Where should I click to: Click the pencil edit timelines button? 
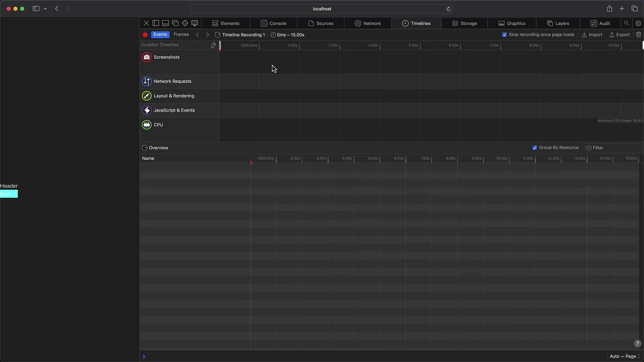213,45
